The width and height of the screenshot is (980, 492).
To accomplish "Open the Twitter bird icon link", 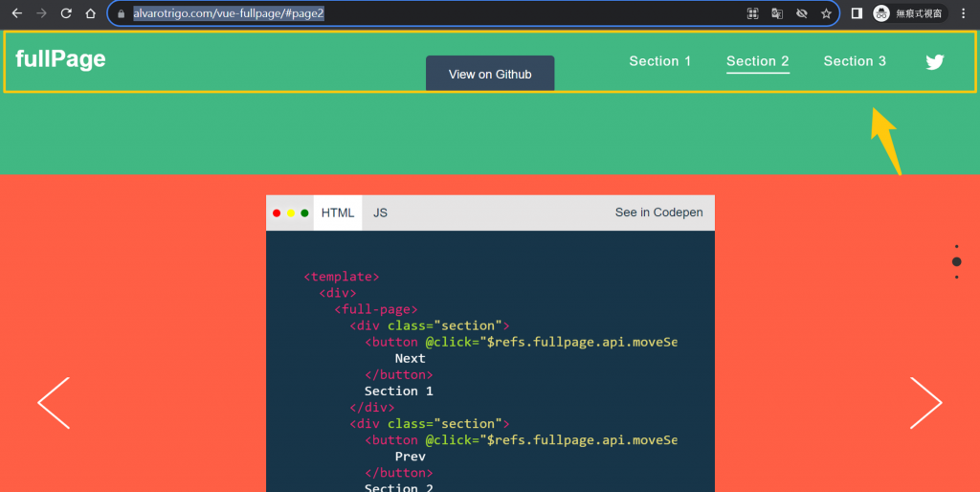I will click(934, 62).
